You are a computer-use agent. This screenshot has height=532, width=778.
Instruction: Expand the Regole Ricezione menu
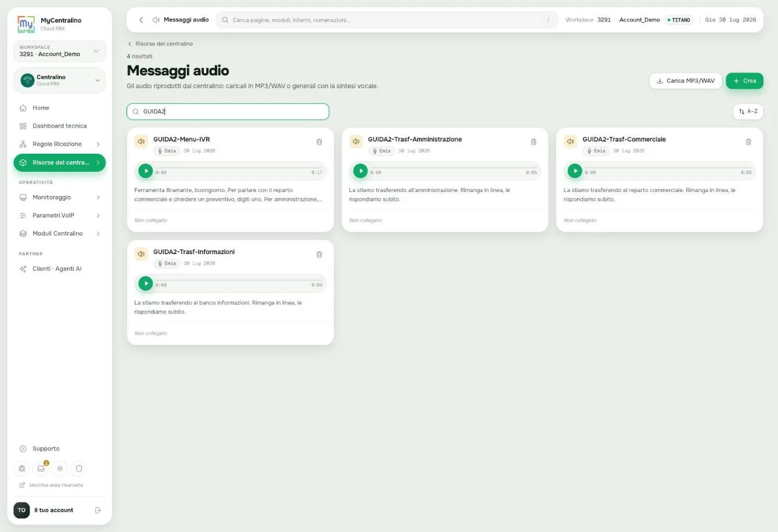click(59, 144)
